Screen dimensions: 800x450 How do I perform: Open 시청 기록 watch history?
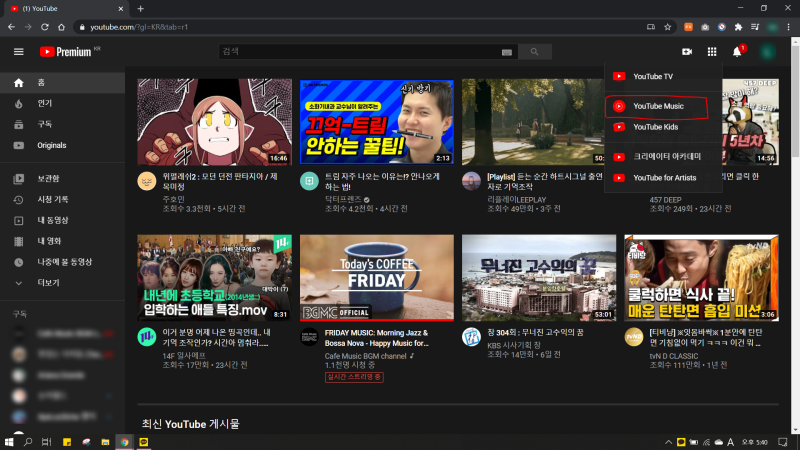(x=62, y=199)
